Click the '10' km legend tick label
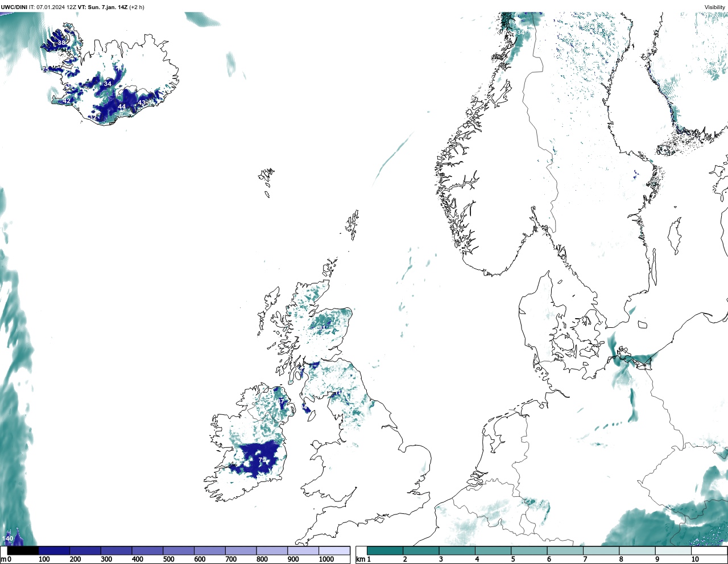Image resolution: width=728 pixels, height=564 pixels. coord(695,559)
